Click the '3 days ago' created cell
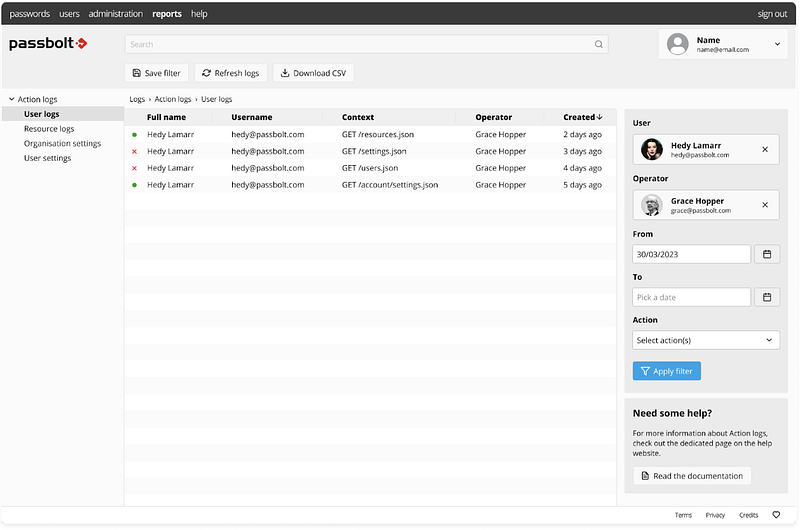This screenshot has width=800, height=530. [x=582, y=152]
